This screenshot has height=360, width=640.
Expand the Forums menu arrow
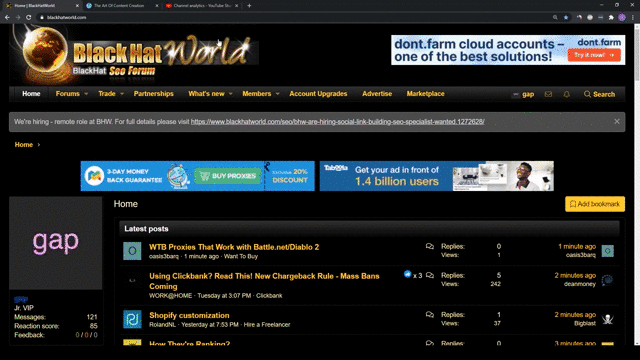pyautogui.click(x=86, y=94)
